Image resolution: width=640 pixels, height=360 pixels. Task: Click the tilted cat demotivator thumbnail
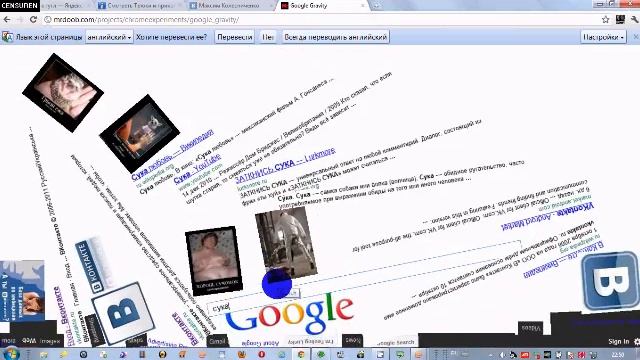point(140,133)
